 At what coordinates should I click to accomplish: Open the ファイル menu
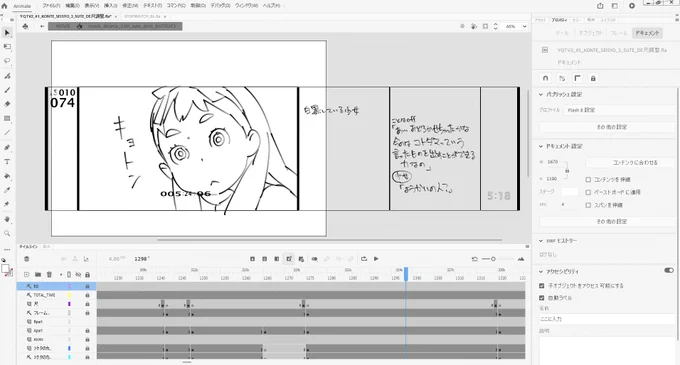tap(51, 6)
